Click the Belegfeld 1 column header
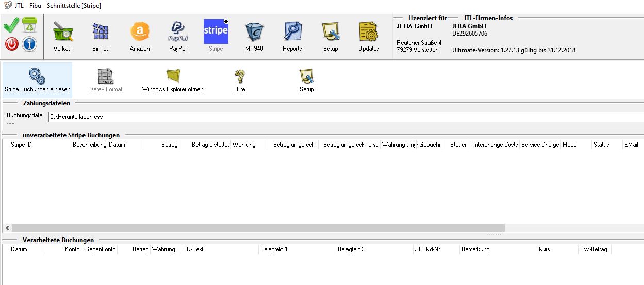This screenshot has height=285, width=644. click(297, 249)
